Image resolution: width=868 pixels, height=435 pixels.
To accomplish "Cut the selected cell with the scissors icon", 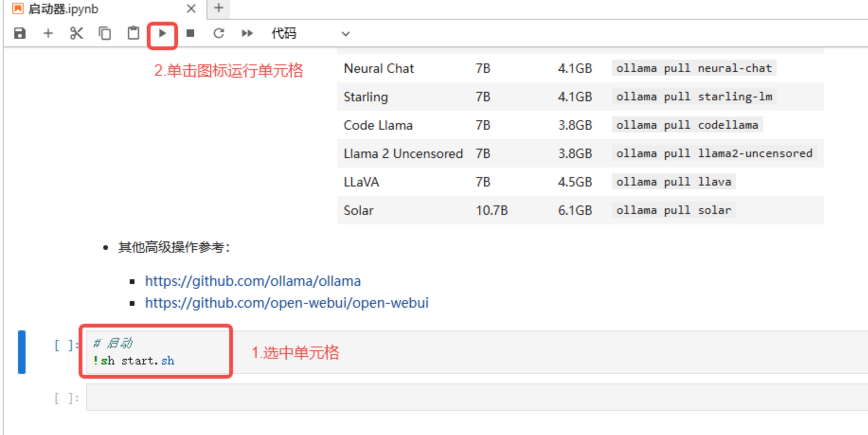I will (x=76, y=34).
